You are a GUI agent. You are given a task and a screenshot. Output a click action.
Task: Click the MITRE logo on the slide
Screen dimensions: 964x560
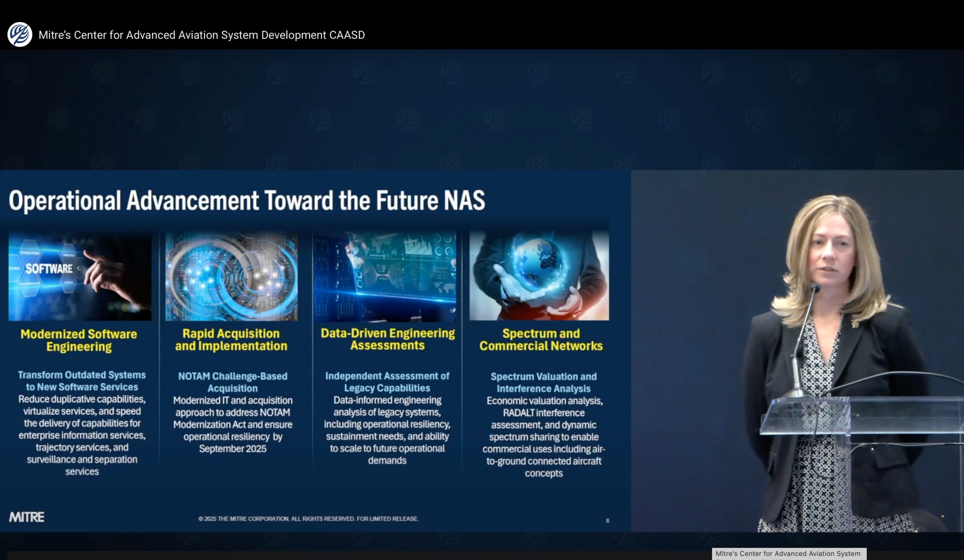(27, 517)
